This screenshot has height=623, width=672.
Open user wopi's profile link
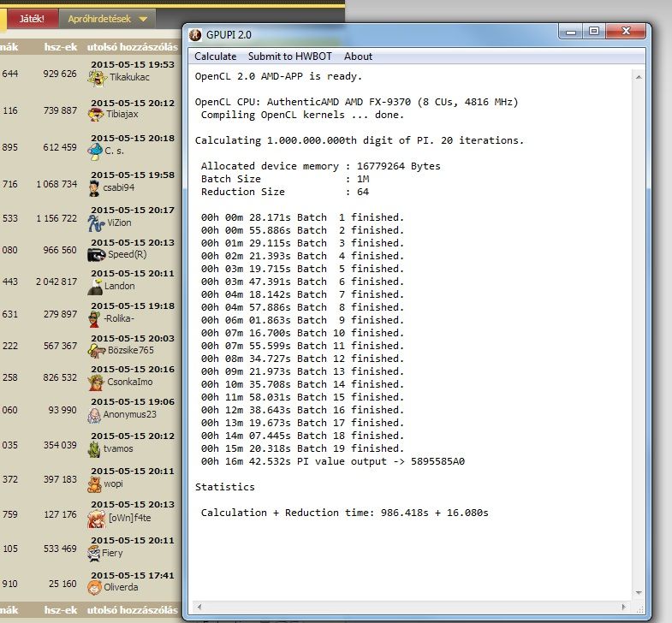coord(114,484)
